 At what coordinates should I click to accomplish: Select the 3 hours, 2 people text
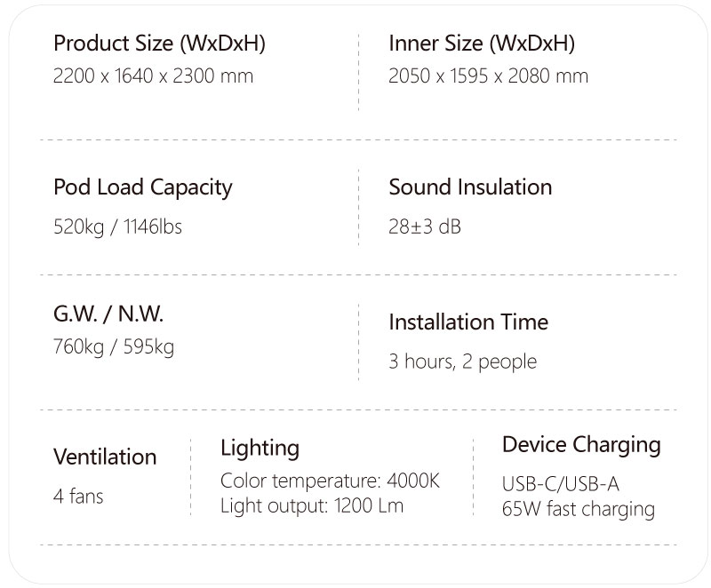(462, 362)
